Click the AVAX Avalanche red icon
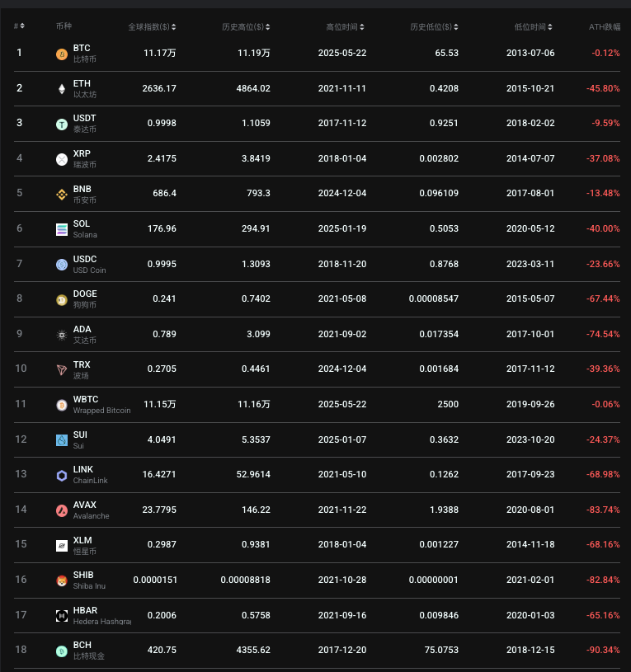The height and width of the screenshot is (672, 631). 62,510
